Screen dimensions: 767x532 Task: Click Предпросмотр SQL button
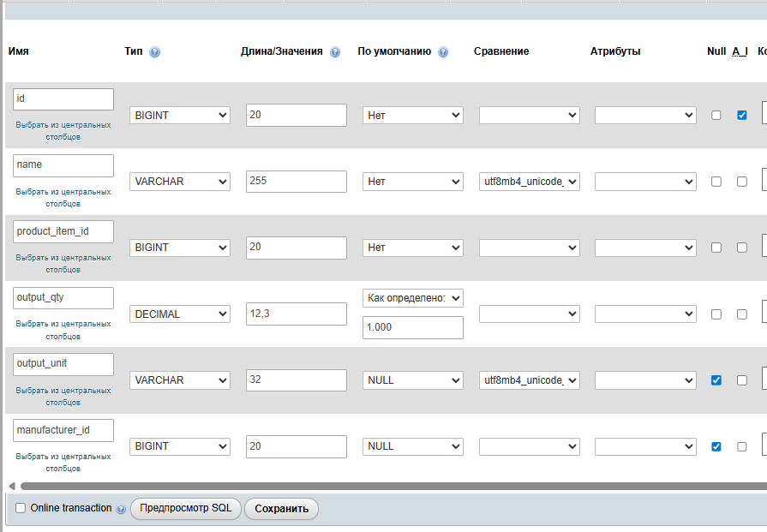(185, 508)
